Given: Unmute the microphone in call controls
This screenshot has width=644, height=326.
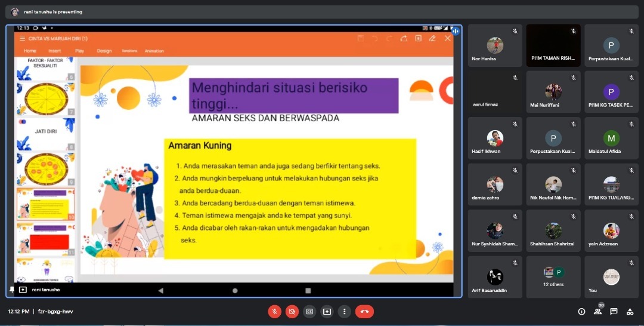Looking at the screenshot, I should (x=274, y=311).
